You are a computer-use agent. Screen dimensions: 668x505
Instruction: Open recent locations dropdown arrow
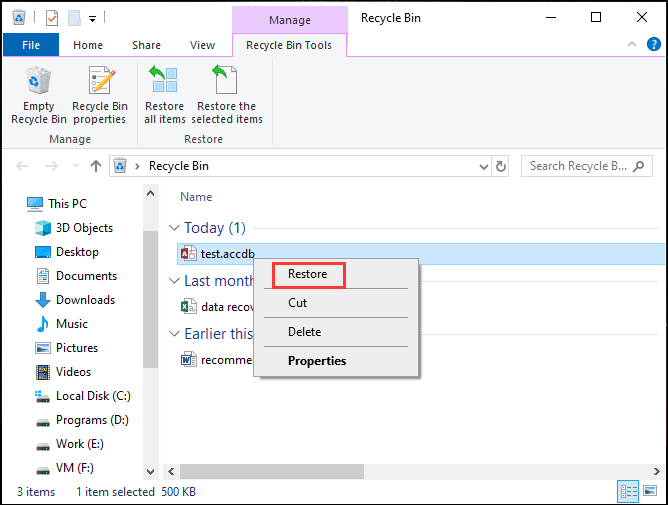coord(75,166)
